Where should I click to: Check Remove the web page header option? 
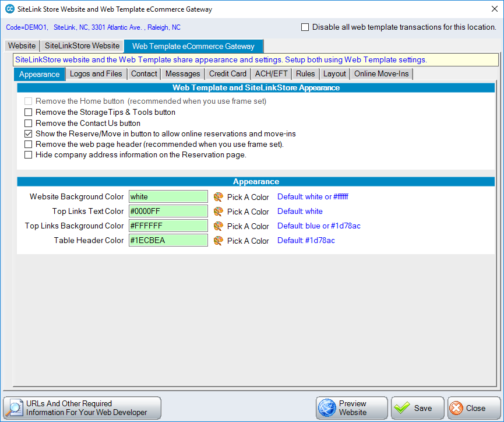click(x=29, y=145)
